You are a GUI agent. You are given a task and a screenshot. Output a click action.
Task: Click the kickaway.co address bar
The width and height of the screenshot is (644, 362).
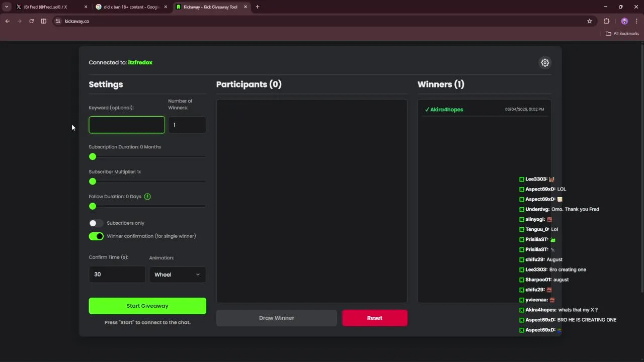click(x=322, y=21)
